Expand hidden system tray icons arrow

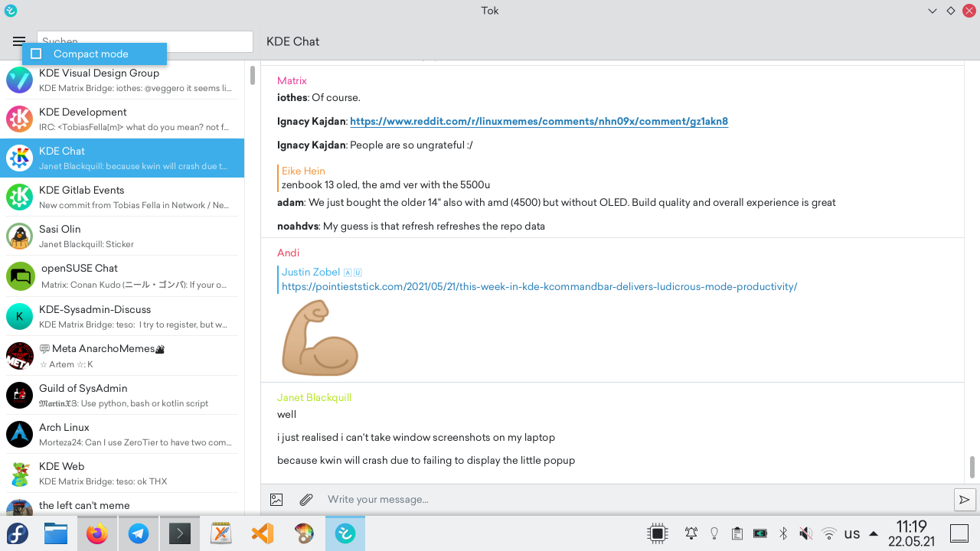click(x=874, y=533)
